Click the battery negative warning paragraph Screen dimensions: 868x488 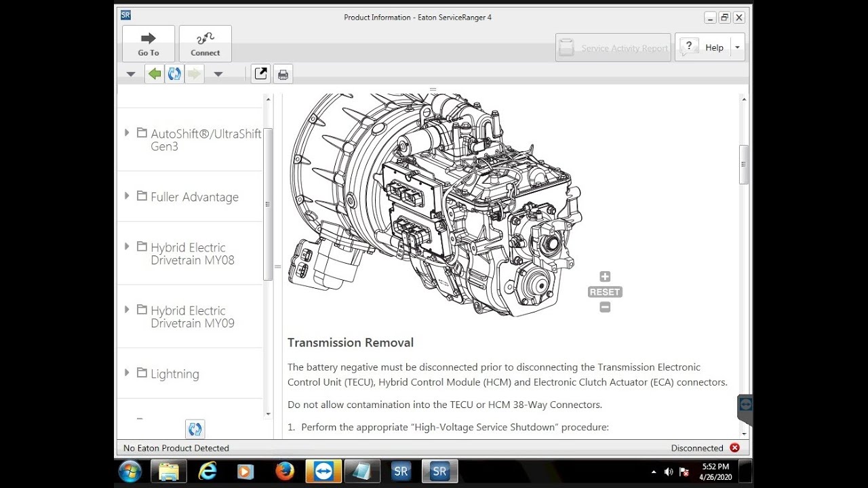point(507,375)
